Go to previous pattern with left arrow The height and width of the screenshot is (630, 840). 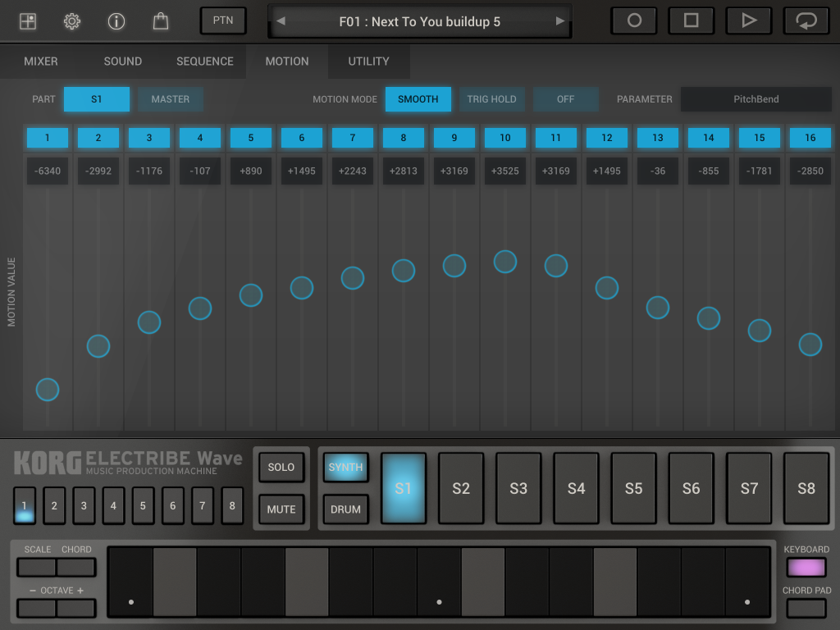(281, 21)
